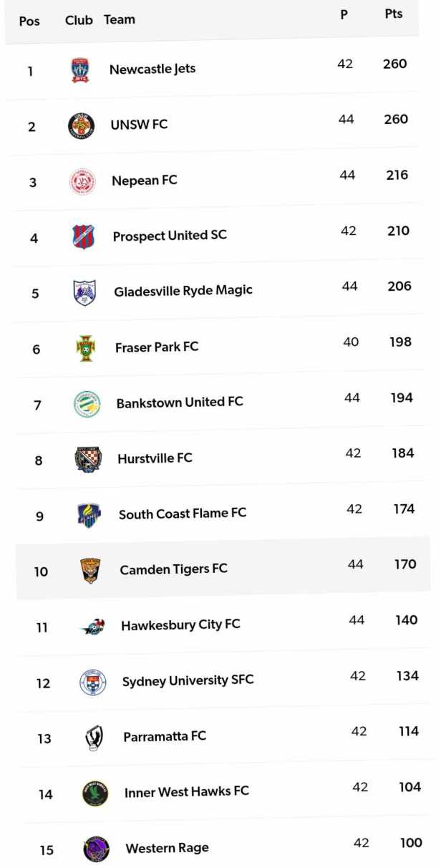Select the Parramatta FC team name

(x=165, y=736)
